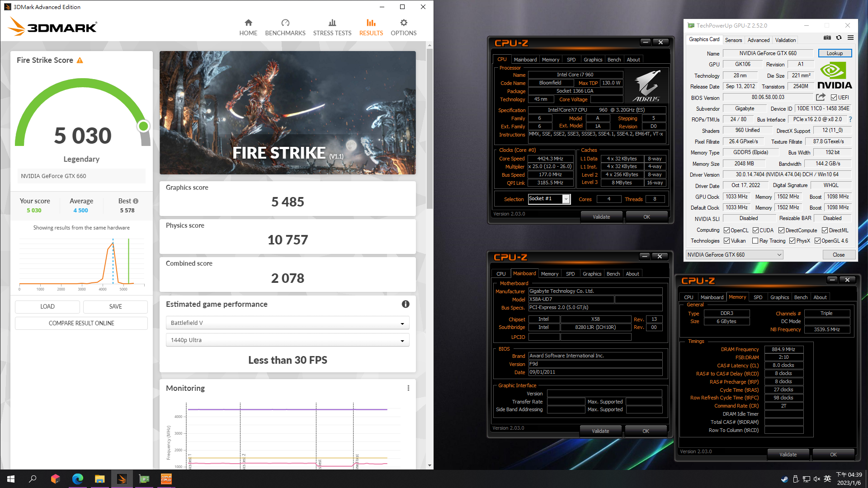Open Windows Start menu
This screenshot has width=868, height=488.
click(11, 479)
